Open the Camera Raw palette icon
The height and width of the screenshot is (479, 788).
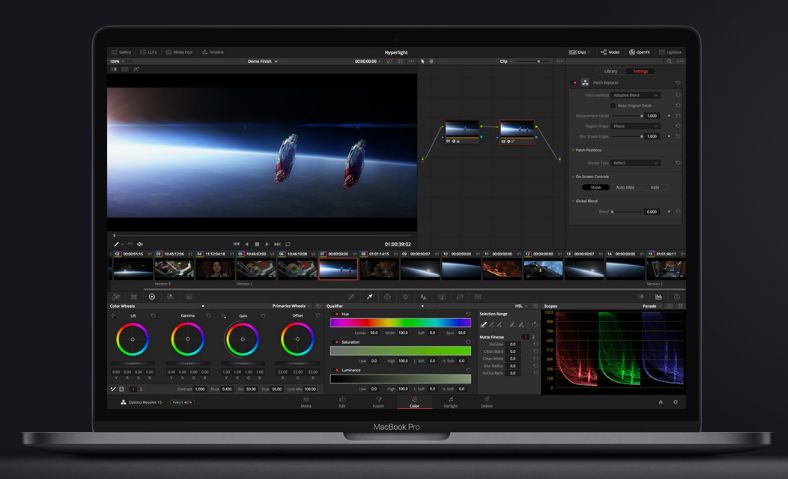coord(116,297)
